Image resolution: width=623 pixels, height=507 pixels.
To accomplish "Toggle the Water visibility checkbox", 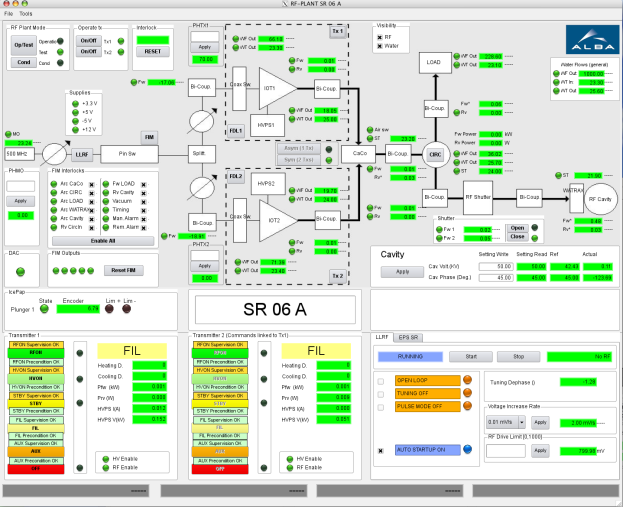I will coord(378,45).
